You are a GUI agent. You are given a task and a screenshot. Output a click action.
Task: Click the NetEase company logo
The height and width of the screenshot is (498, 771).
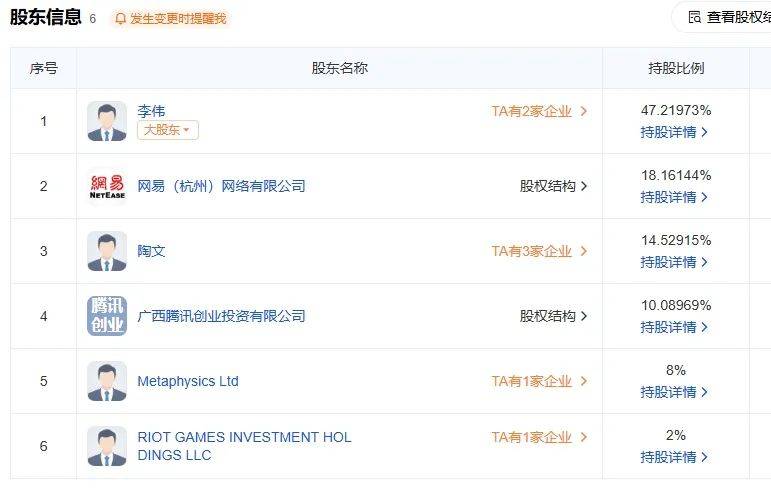pyautogui.click(x=107, y=186)
